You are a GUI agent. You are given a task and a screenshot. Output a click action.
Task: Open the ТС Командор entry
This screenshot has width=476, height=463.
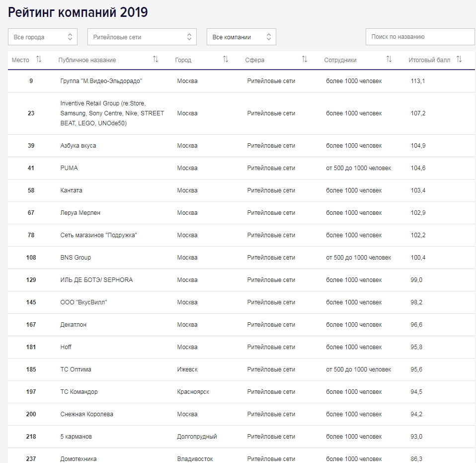point(79,392)
